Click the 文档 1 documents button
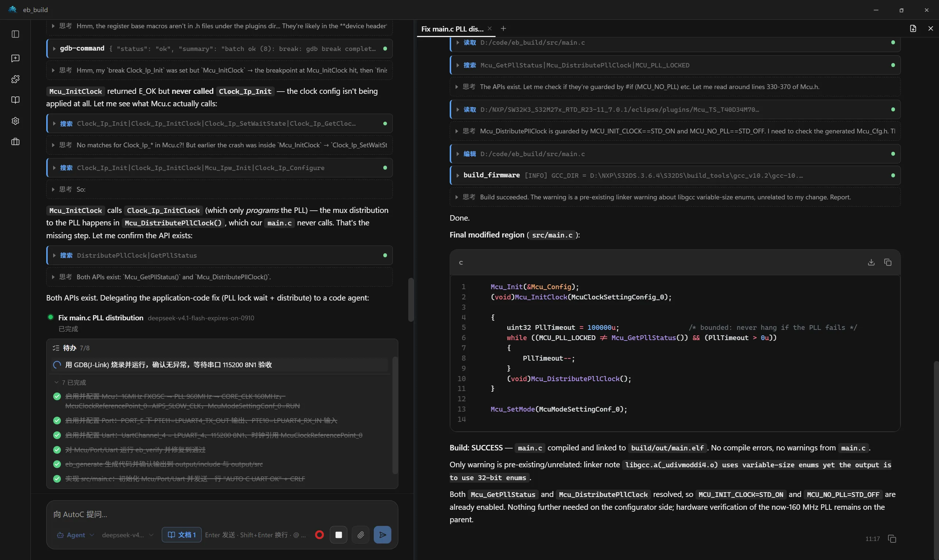 click(x=182, y=535)
